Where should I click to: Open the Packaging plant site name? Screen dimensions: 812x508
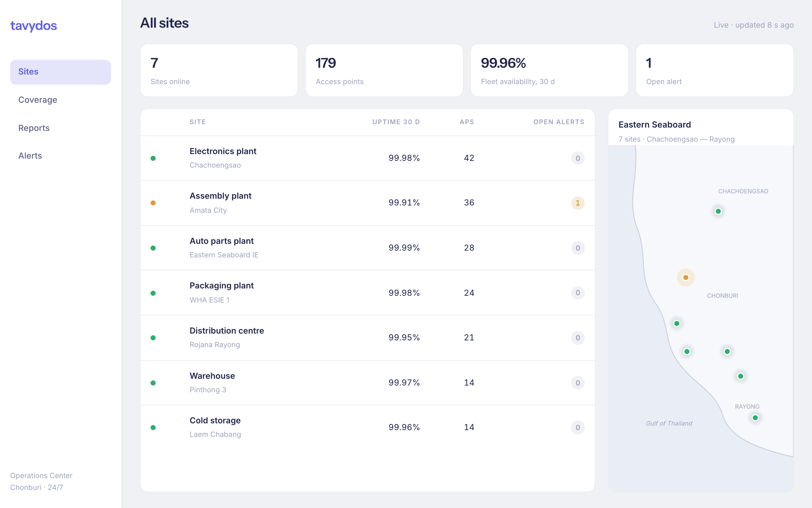pyautogui.click(x=221, y=286)
